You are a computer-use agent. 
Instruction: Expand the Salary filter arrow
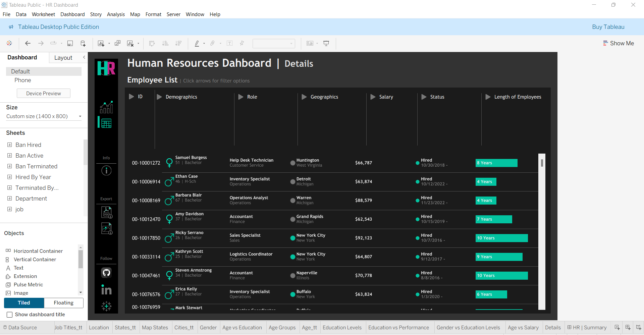[x=373, y=97]
